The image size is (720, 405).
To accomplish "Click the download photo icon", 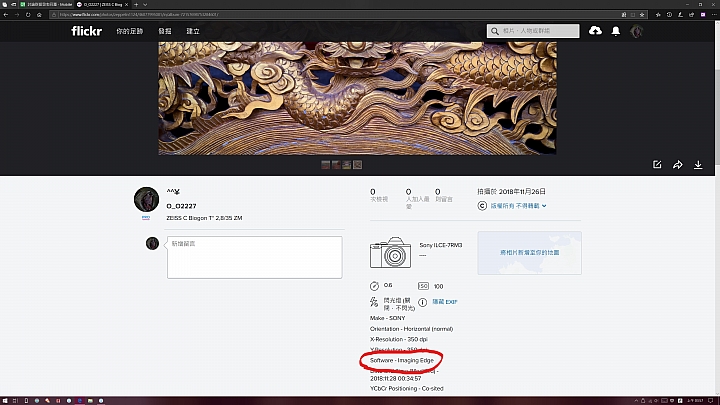I will coord(698,164).
